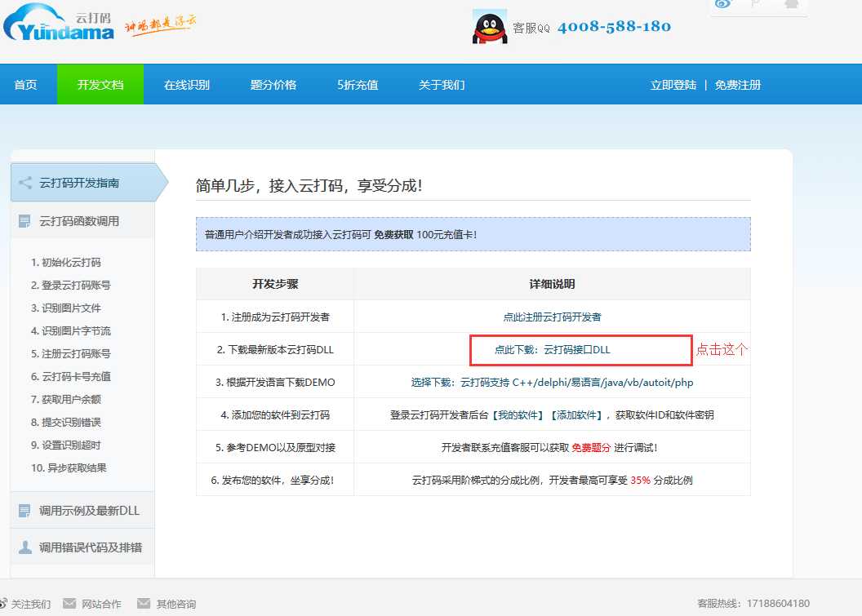Select the 调用错误代码及排错 sidebar icon
Viewport: 862px width, 616px height.
pos(24,547)
